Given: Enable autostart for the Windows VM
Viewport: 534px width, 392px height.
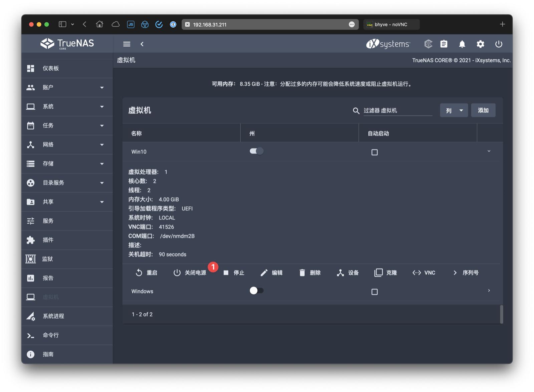Looking at the screenshot, I should tap(374, 291).
